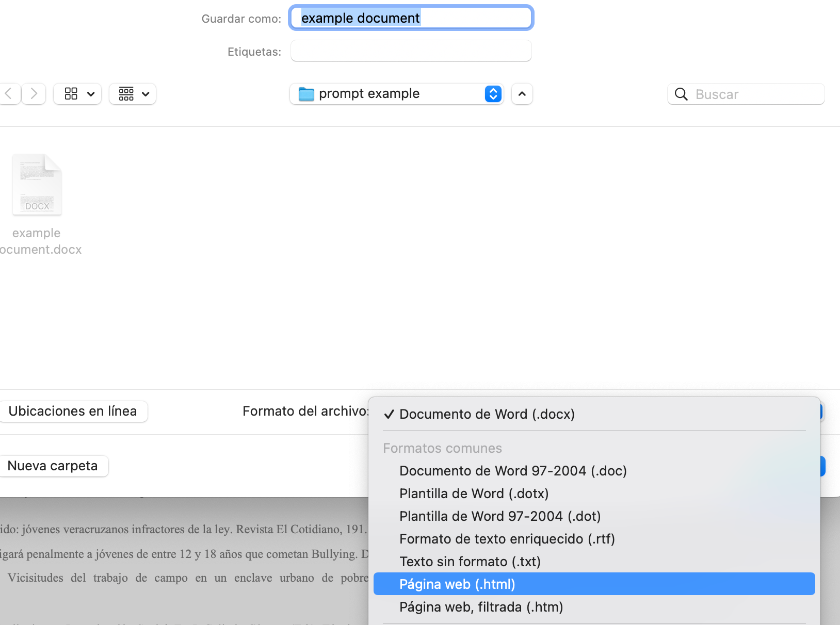Click the Ubicaciones en línea button
The width and height of the screenshot is (840, 625).
73,411
